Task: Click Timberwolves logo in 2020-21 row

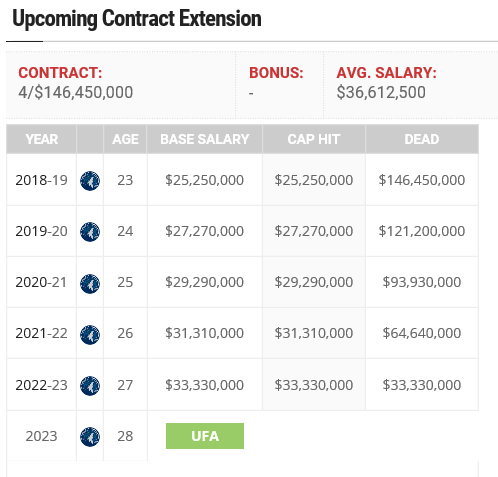Action: coord(90,284)
